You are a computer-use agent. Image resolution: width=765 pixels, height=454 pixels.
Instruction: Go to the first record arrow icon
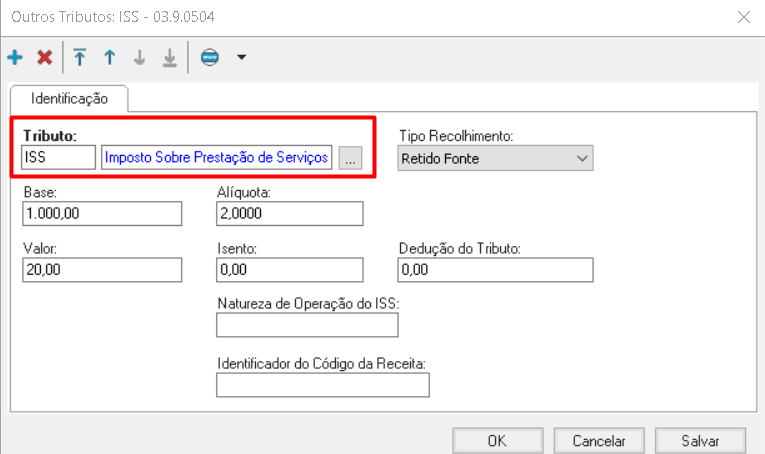pos(80,58)
